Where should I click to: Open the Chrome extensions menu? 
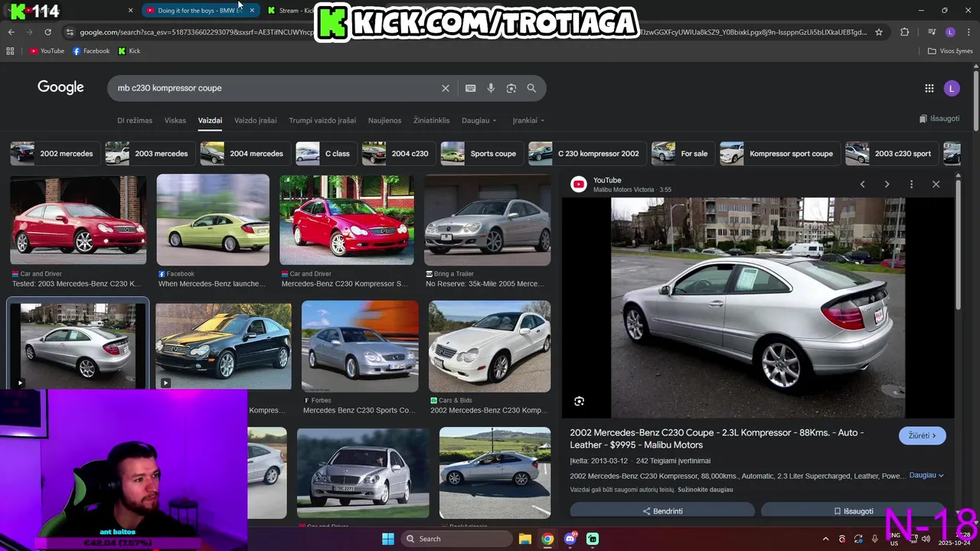pyautogui.click(x=904, y=32)
